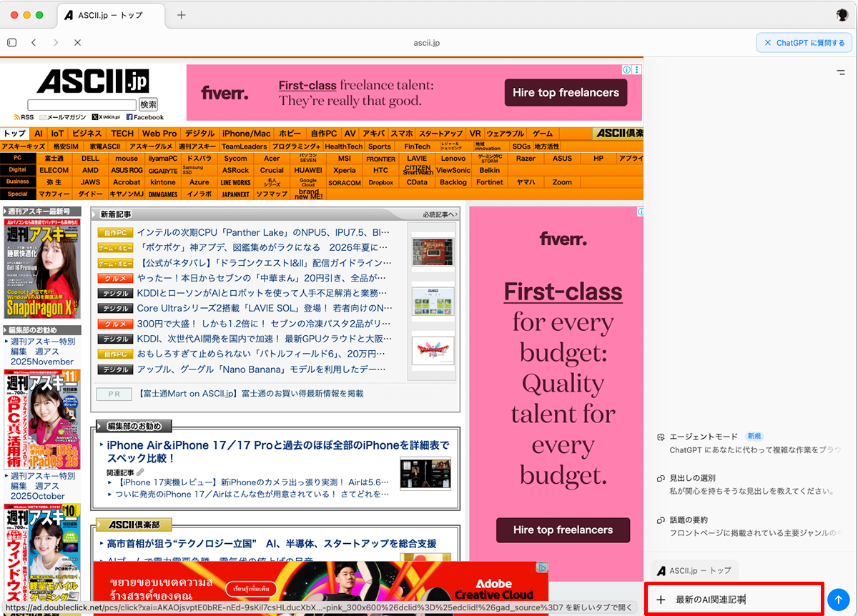
Task: Select the 話題の要約 suggestion
Action: coord(748,526)
